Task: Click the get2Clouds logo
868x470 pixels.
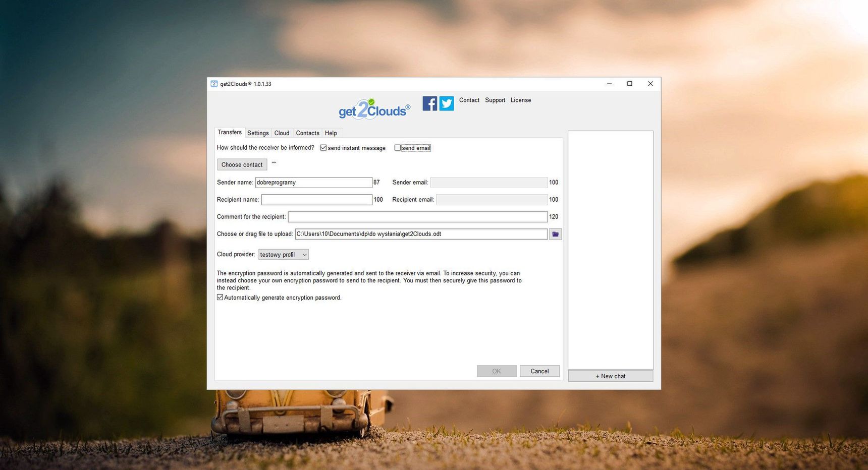Action: [374, 109]
